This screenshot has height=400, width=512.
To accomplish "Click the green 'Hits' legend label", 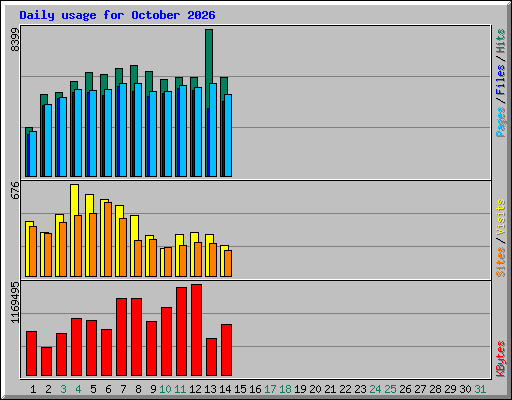I will (500, 41).
